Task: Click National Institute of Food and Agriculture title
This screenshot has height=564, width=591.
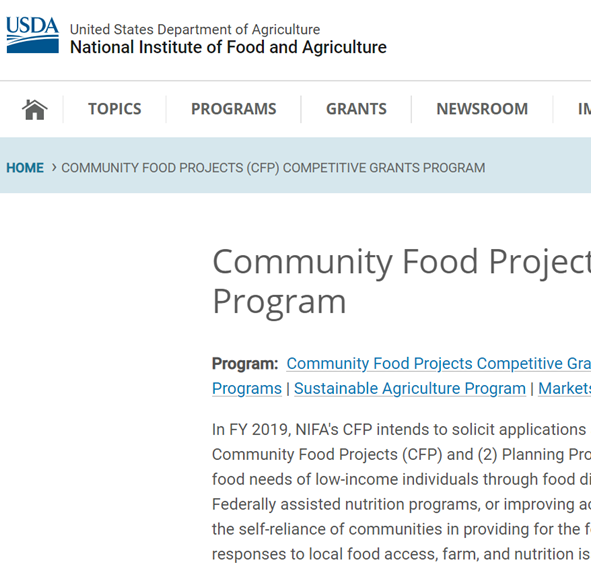Action: tap(228, 48)
